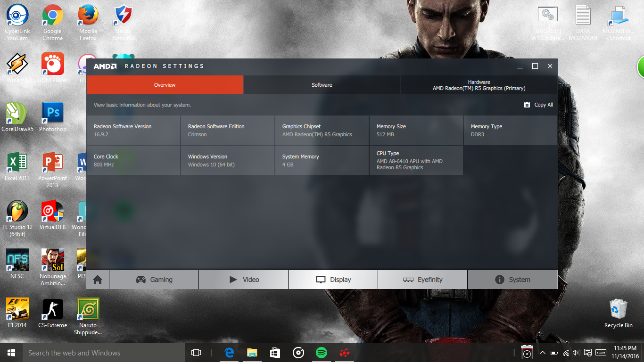Open the Windows Start menu

[x=11, y=353]
